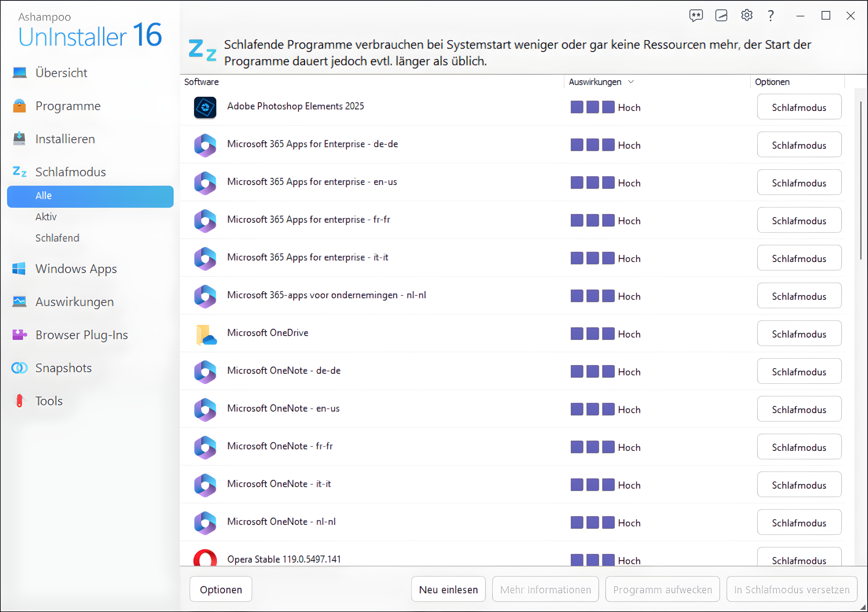Screen dimensions: 868x612
Task: Toggle Schlafmodus for Microsoft OneNote - fr-fr
Action: 799,447
